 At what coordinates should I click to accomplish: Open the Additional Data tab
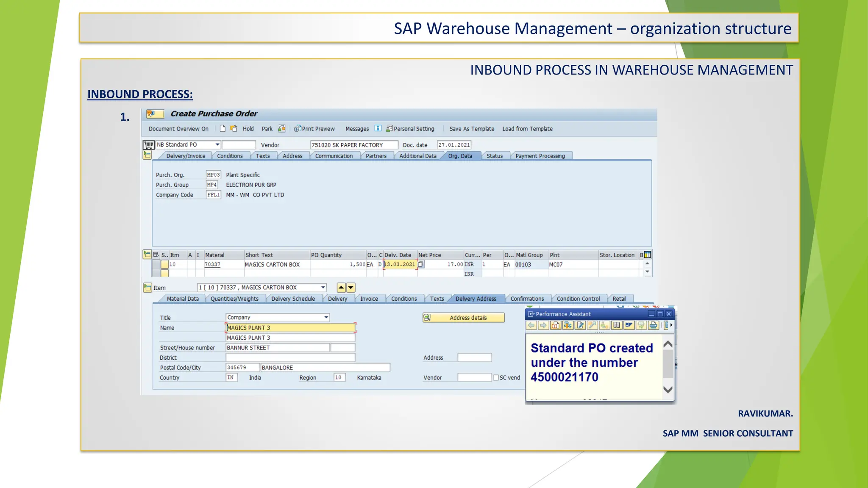point(418,156)
